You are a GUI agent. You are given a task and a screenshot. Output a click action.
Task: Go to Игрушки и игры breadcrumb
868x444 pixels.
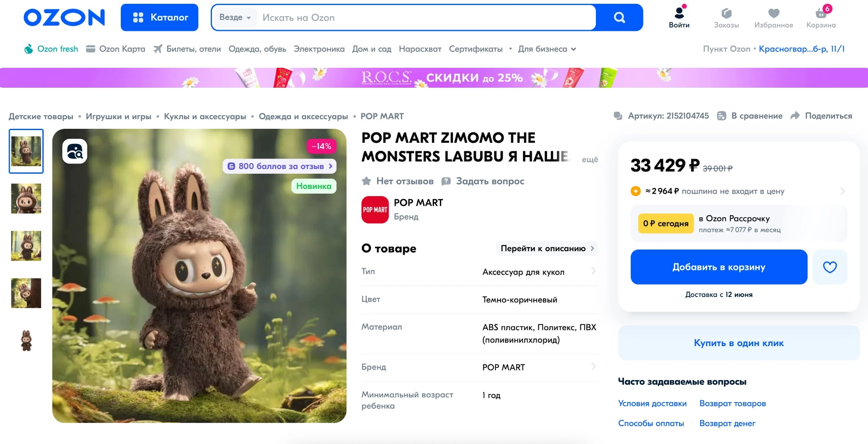(x=118, y=116)
